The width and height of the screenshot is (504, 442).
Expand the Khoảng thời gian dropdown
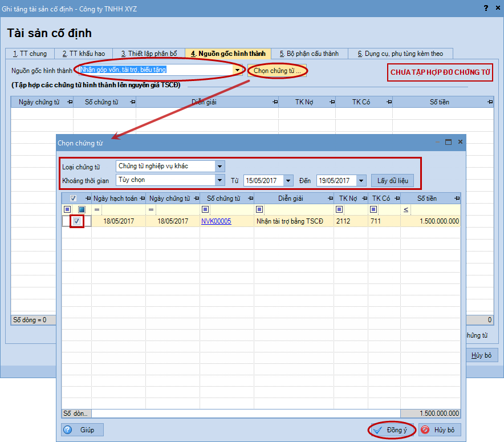pyautogui.click(x=220, y=180)
